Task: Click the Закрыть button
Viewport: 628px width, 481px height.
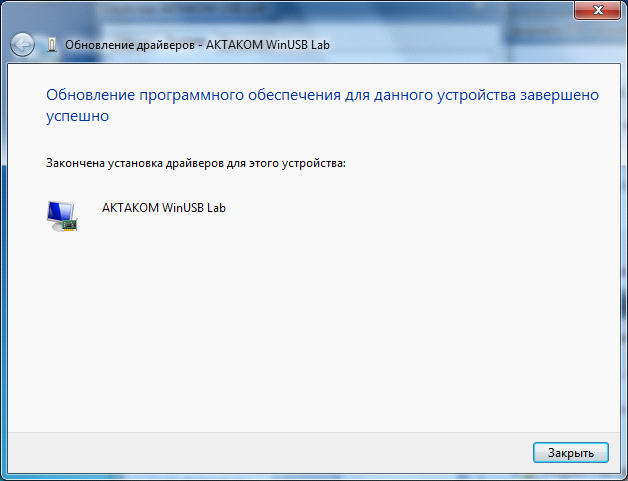Action: (571, 453)
